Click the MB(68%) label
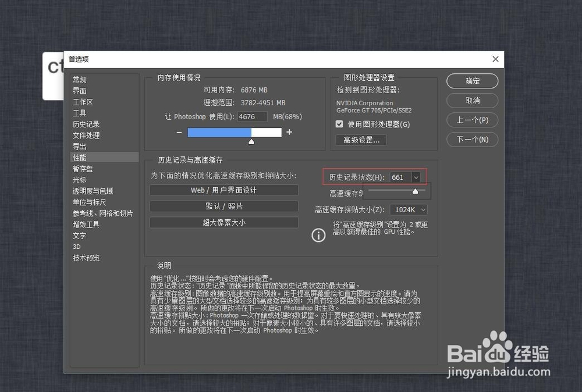Image resolution: width=582 pixels, height=392 pixels. [x=288, y=117]
